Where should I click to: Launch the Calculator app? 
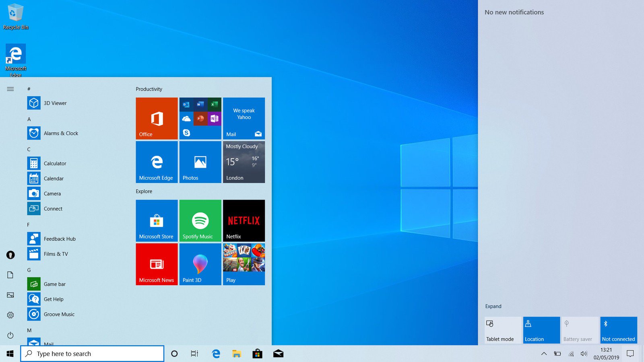[55, 163]
